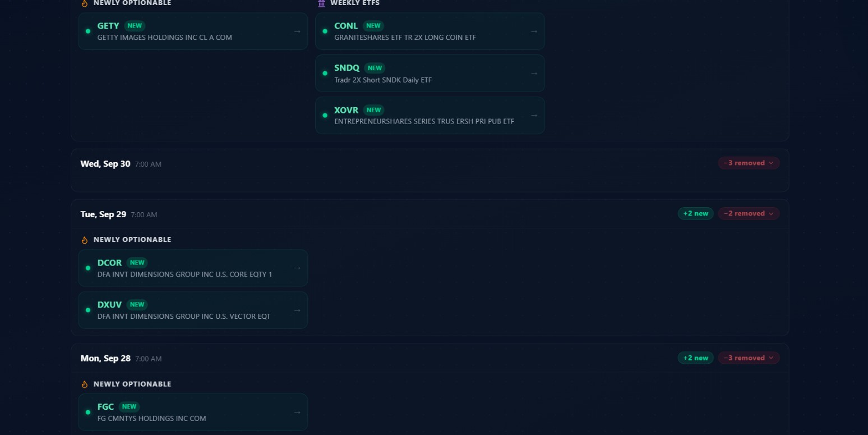This screenshot has width=868, height=435.
Task: Open the GETY ticker card
Action: point(193,31)
